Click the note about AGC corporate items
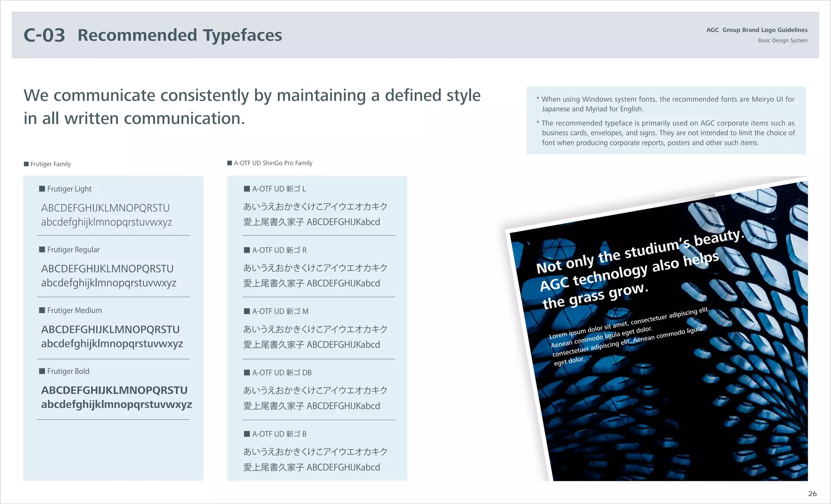The image size is (831, 504). point(665,133)
